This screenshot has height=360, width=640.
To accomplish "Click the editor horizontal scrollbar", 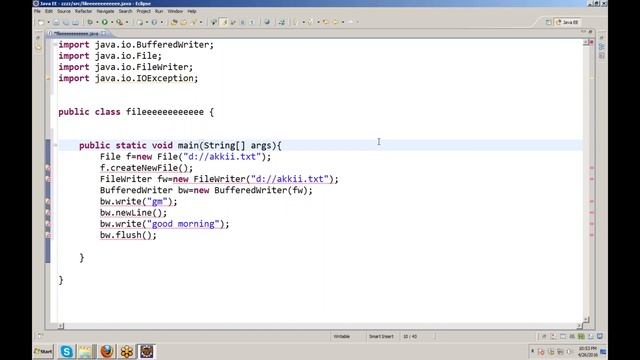I will 320,326.
